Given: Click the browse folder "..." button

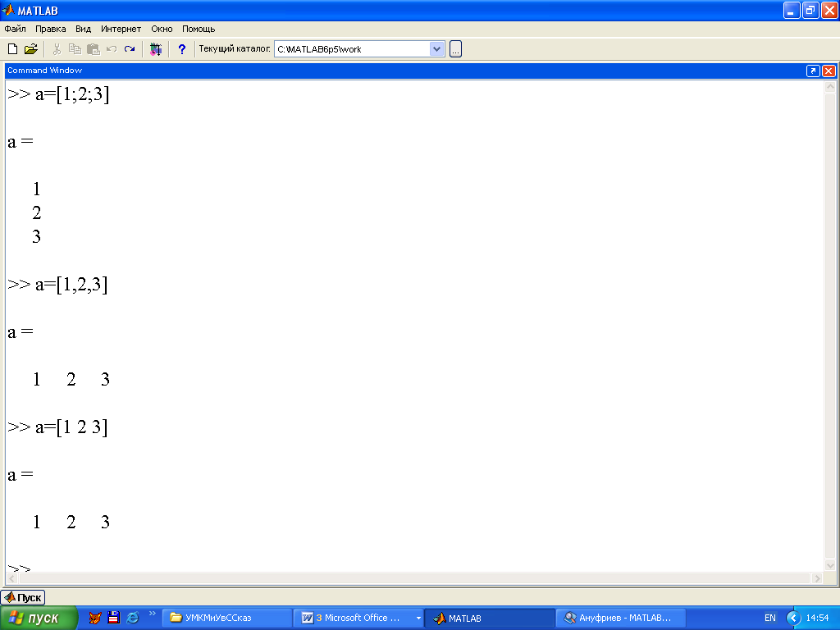Looking at the screenshot, I should [455, 49].
